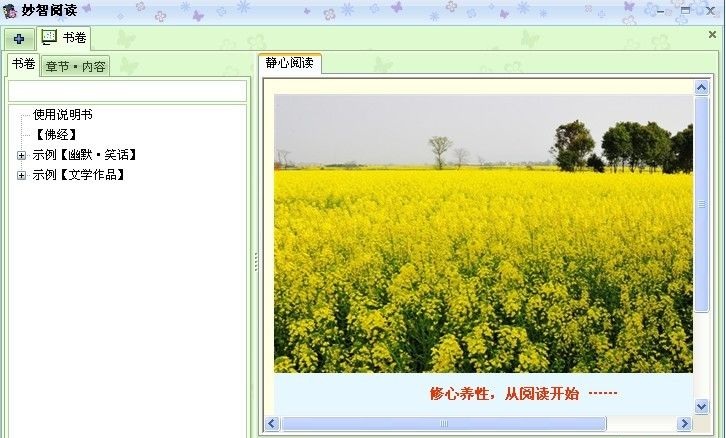The height and width of the screenshot is (438, 726).
Task: Open the 静心阅读 tab
Action: (290, 63)
